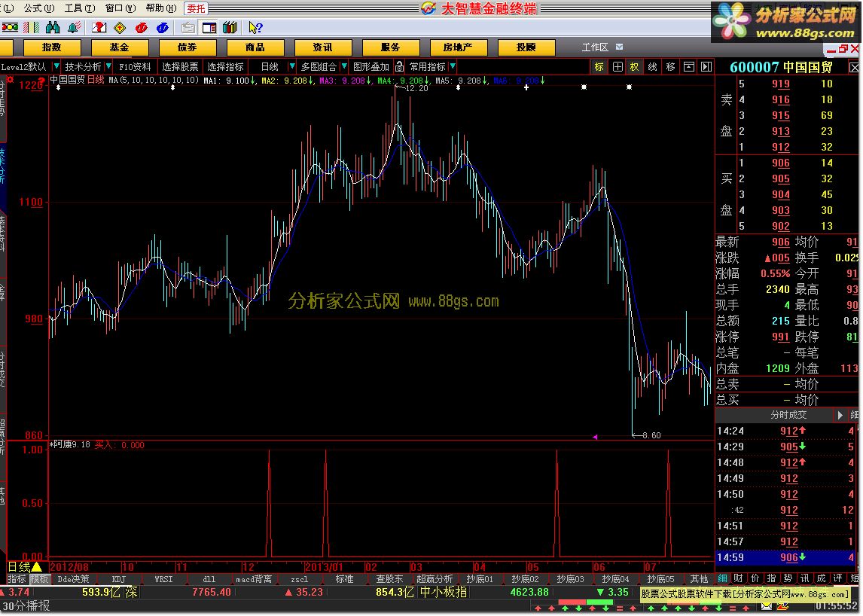
Task: Select the 势 tab under trade list
Action: (788, 578)
